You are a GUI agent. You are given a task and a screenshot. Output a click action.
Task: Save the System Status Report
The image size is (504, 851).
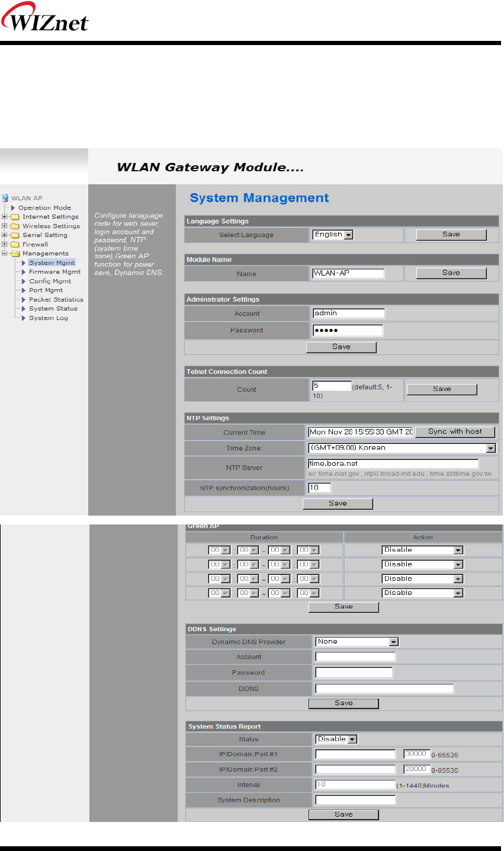[x=344, y=815]
